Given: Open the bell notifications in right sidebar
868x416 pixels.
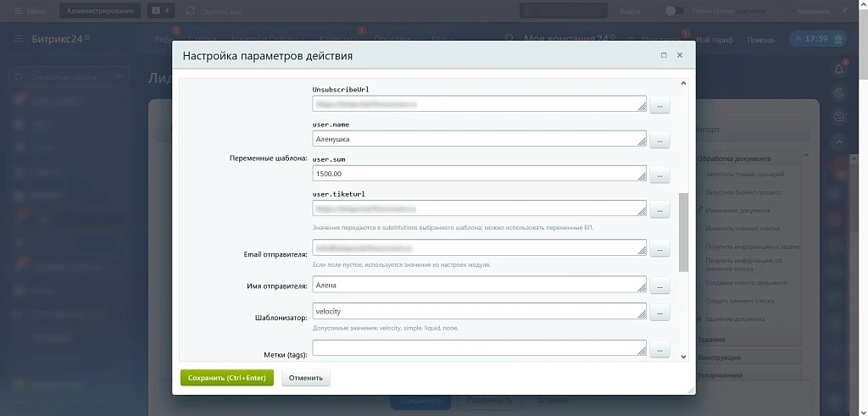Looking at the screenshot, I should click(x=839, y=69).
